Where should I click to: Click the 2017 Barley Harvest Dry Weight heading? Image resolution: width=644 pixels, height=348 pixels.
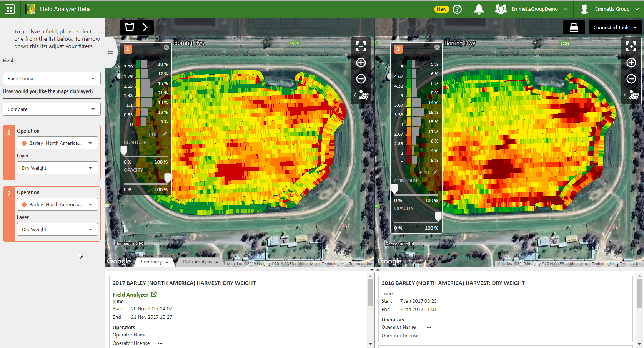[184, 283]
